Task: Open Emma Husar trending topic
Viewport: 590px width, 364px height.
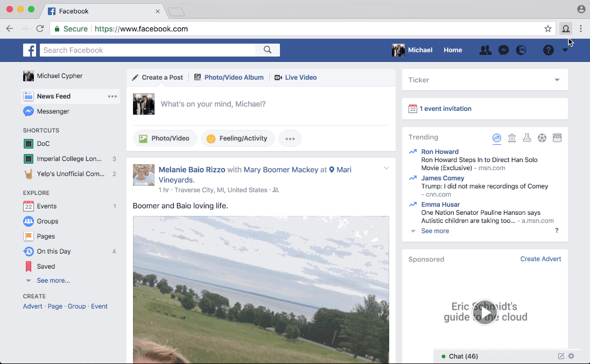Action: 441,204
